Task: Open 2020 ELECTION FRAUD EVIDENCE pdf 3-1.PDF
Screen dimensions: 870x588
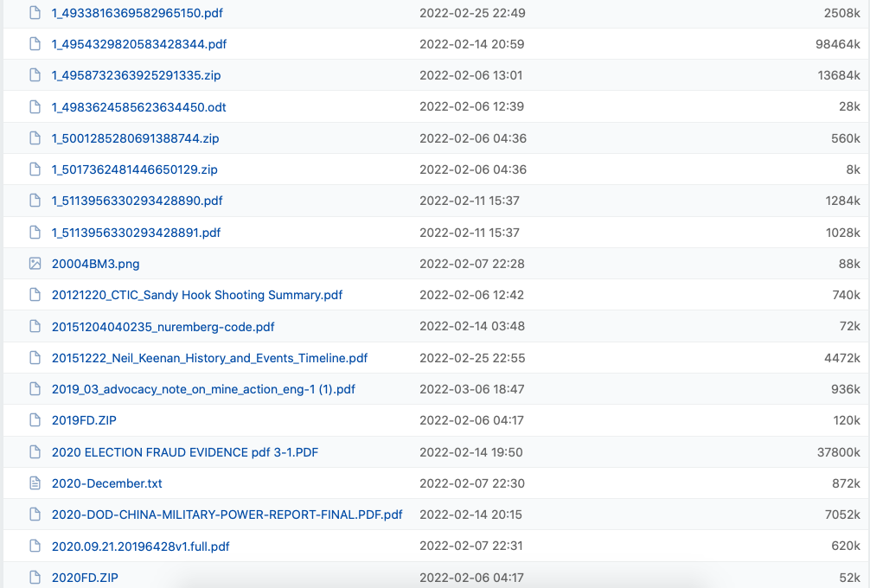Action: tap(185, 452)
